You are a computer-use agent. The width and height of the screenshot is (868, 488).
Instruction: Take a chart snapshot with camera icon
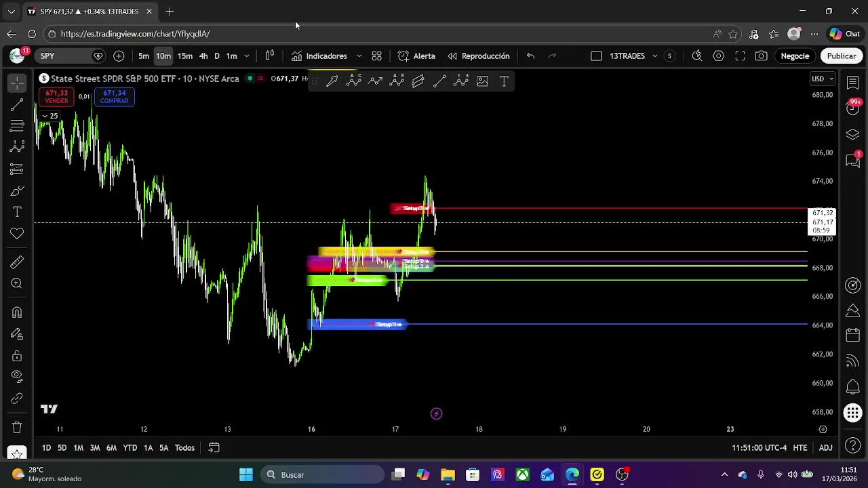click(x=762, y=56)
